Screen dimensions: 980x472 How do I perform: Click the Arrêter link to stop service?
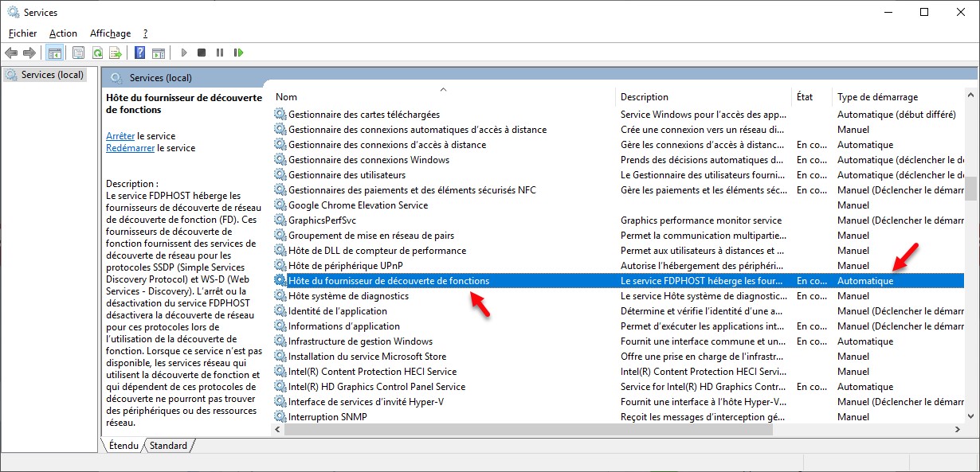tap(120, 136)
